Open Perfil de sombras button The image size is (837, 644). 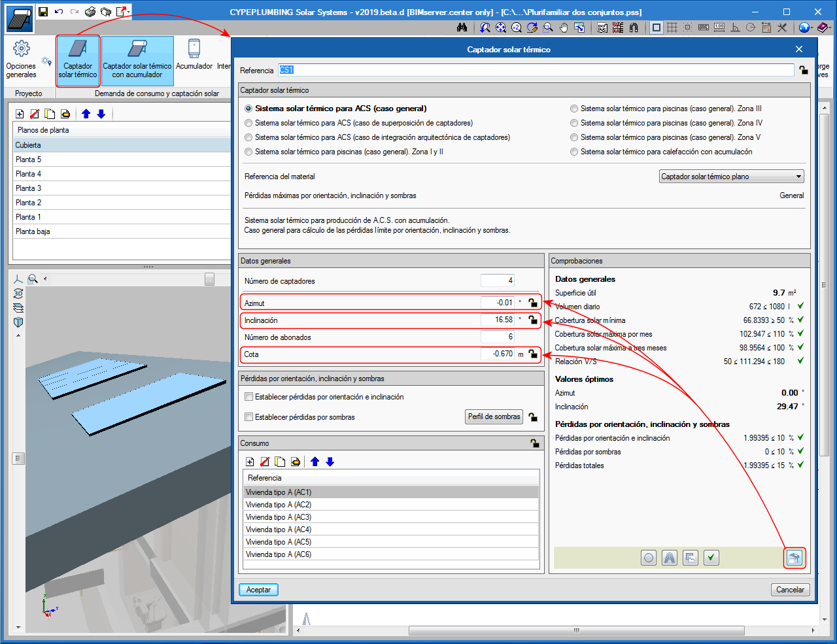pos(494,416)
